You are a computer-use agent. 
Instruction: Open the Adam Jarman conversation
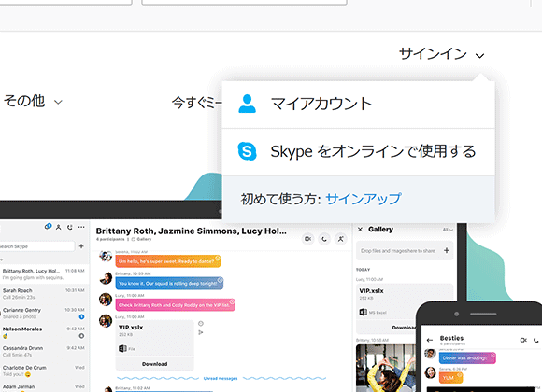(x=44, y=387)
